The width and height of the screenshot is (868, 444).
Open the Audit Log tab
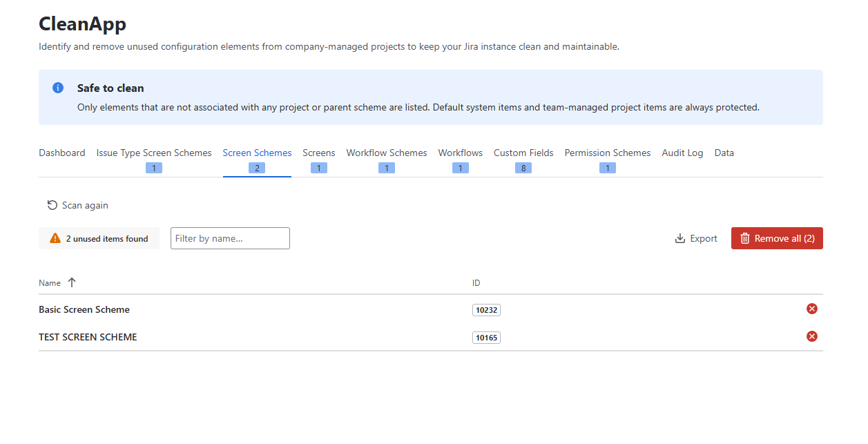(x=682, y=153)
